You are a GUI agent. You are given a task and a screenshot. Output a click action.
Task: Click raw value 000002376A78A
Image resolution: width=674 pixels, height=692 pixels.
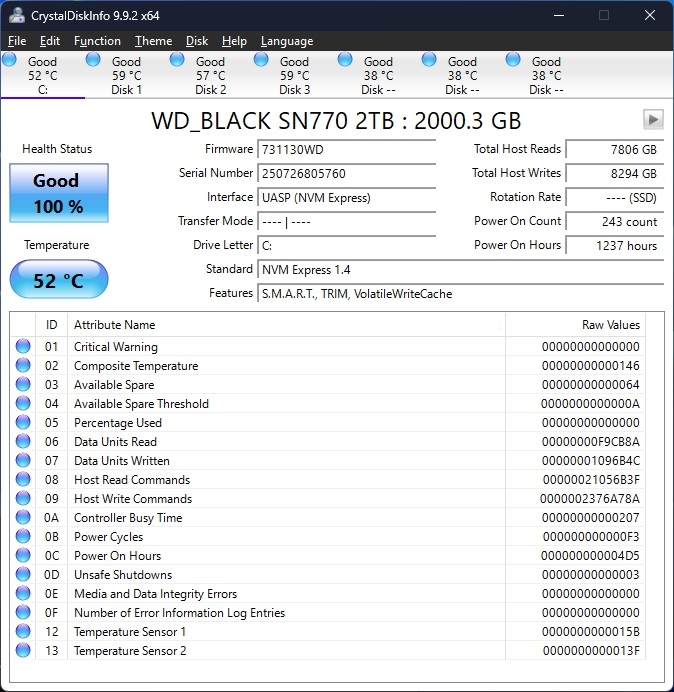[590, 499]
